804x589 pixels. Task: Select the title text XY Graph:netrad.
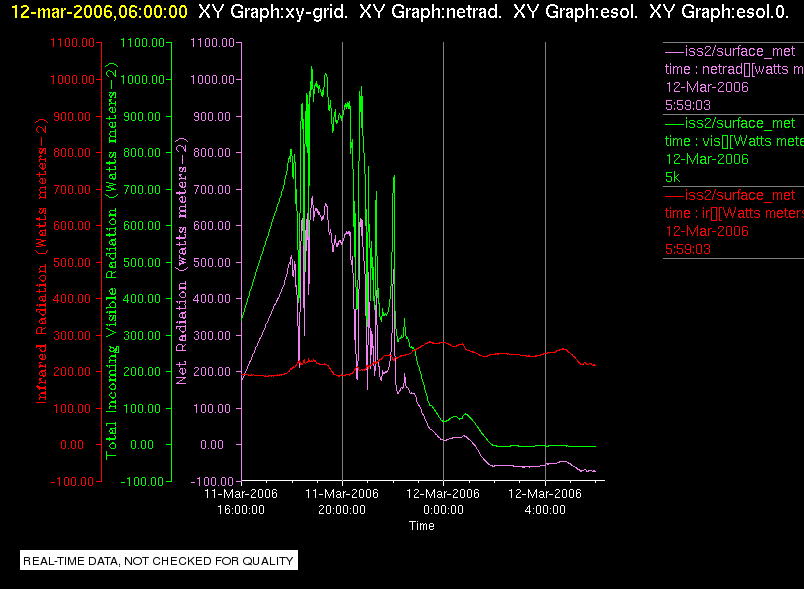[x=431, y=12]
